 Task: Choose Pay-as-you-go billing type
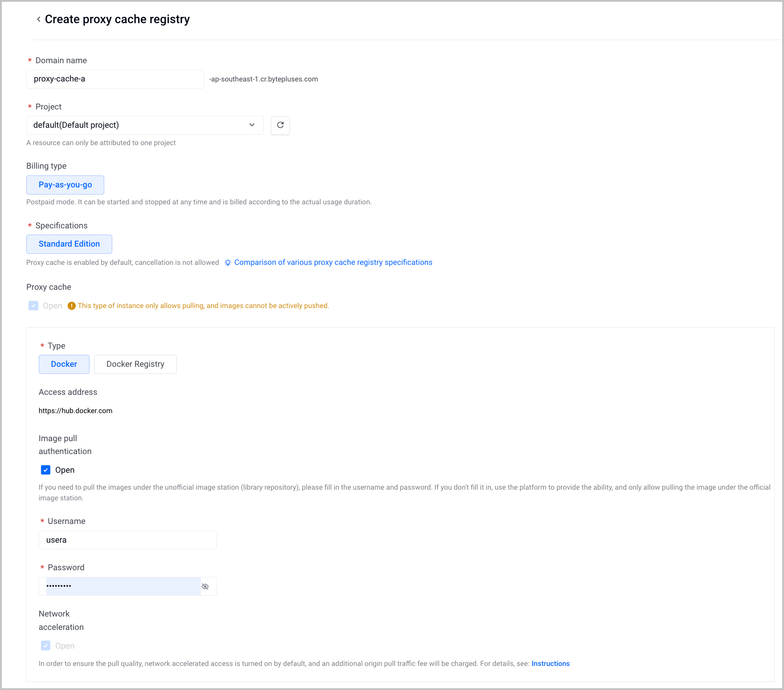pos(65,185)
